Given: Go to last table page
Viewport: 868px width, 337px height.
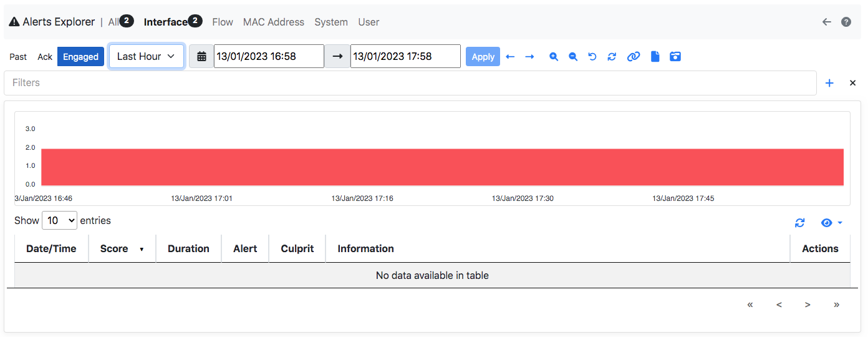Looking at the screenshot, I should (x=837, y=305).
